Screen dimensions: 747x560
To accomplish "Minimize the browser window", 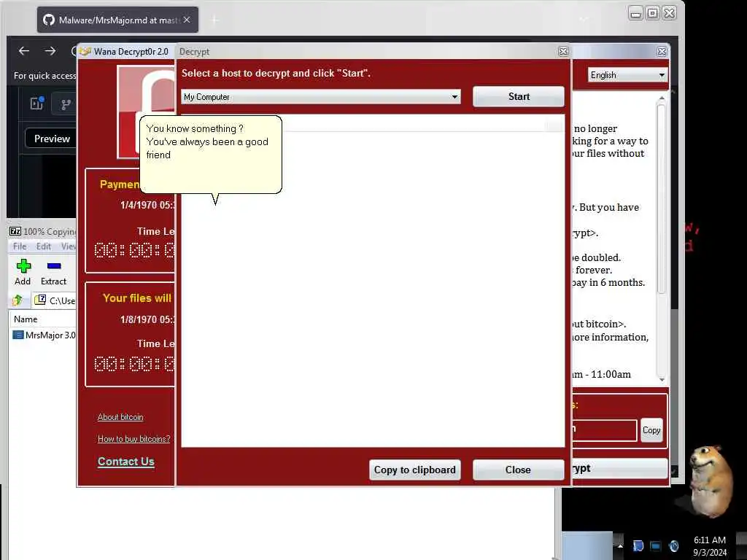I will tap(635, 13).
